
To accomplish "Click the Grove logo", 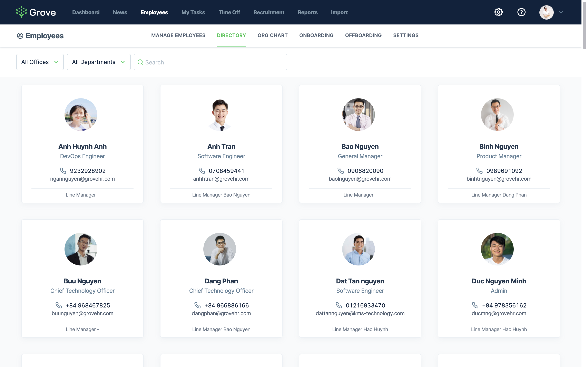I will 36,12.
